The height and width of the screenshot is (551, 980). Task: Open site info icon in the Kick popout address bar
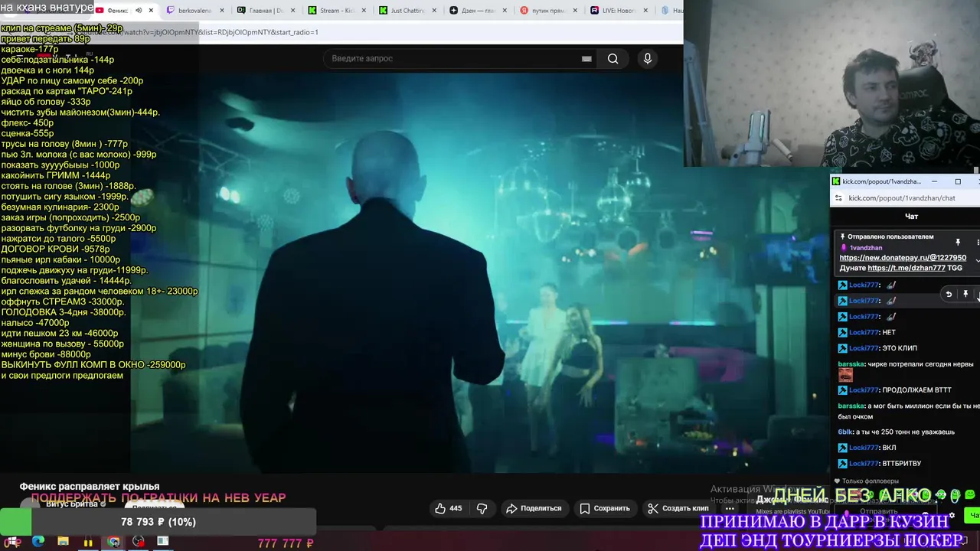click(838, 198)
